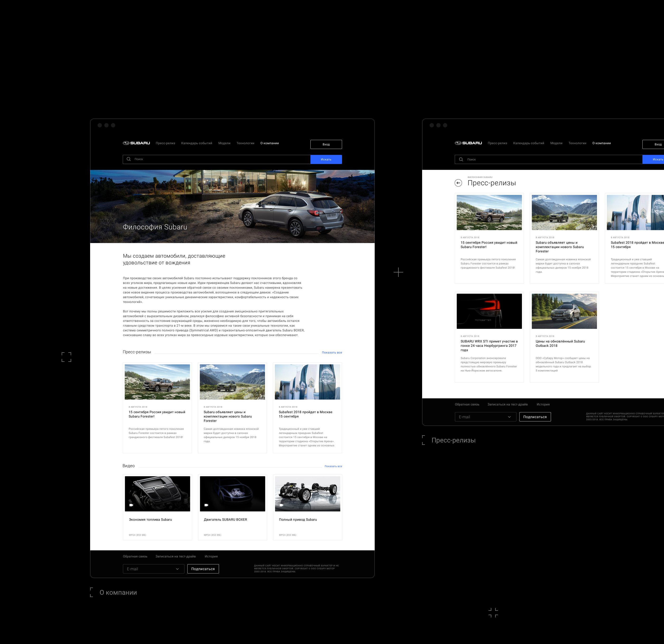This screenshot has height=644, width=664.
Task: Click the Полный привод Subaru video title
Action: [298, 520]
